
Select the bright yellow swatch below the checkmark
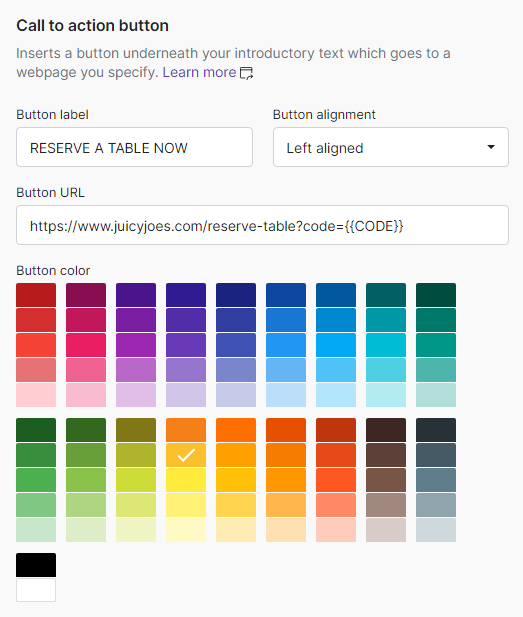click(186, 480)
